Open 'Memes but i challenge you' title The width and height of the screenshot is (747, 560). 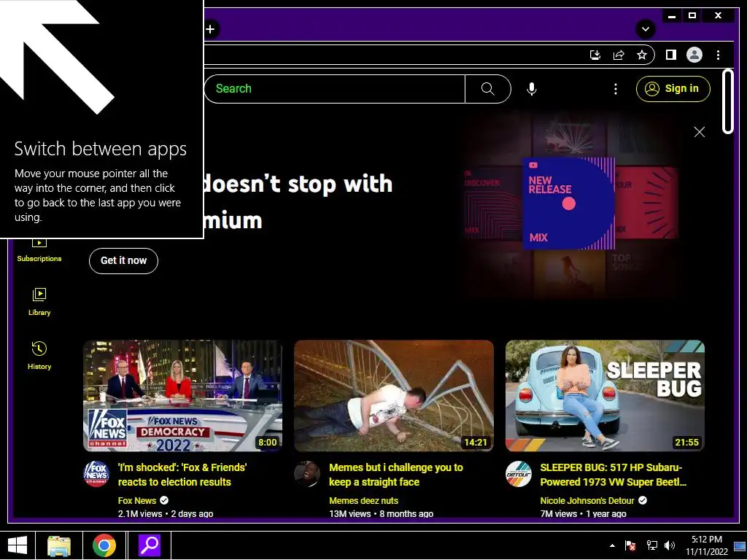396,475
